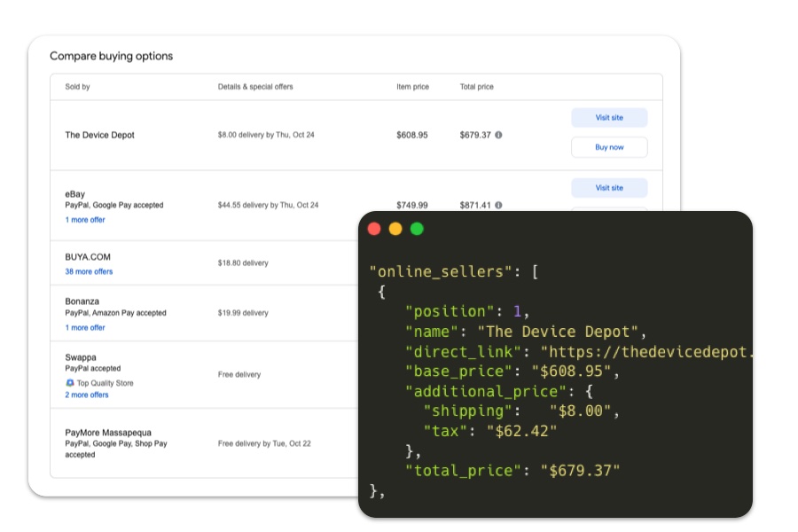Click the Sold by column header
The width and height of the screenshot is (798, 532).
coord(77,87)
